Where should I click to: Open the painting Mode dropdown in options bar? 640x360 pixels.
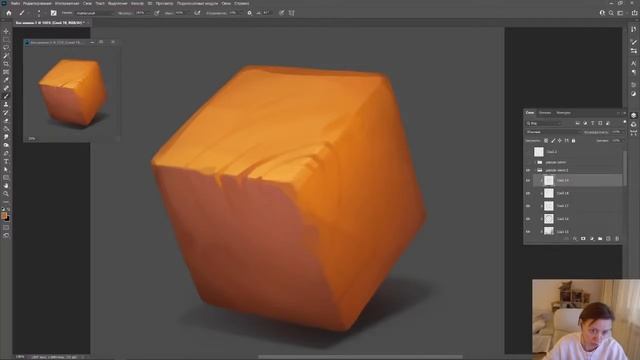click(94, 13)
